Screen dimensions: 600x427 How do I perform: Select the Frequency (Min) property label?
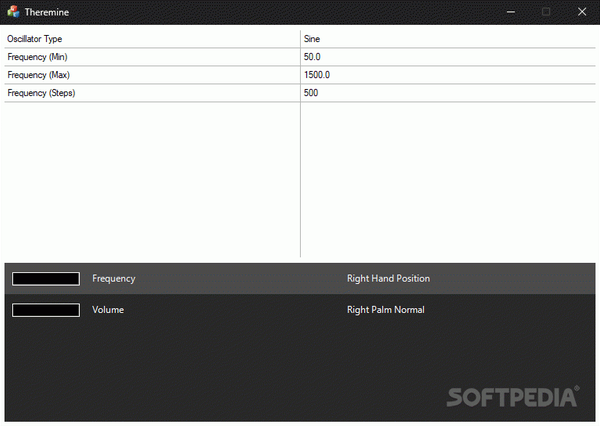point(37,57)
